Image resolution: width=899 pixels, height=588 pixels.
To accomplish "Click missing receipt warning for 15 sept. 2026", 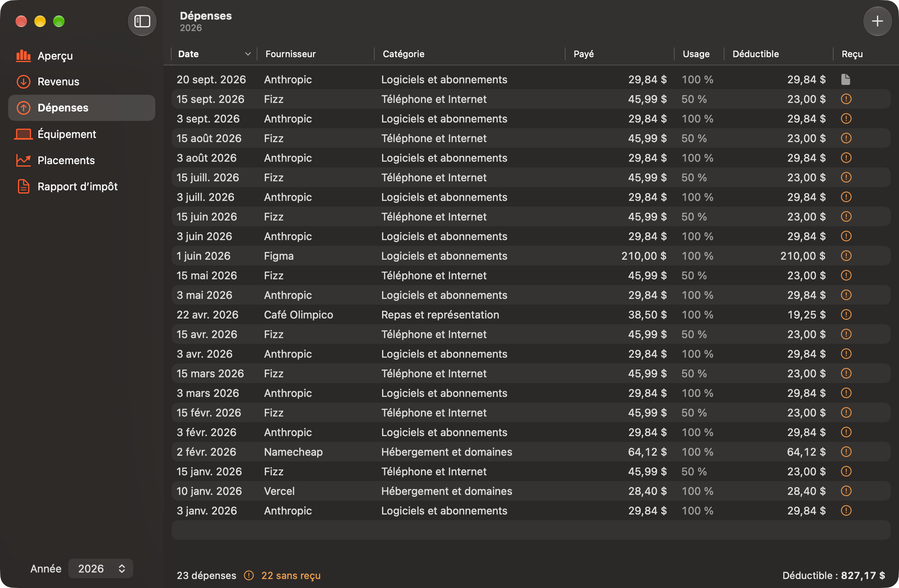I will click(x=846, y=99).
